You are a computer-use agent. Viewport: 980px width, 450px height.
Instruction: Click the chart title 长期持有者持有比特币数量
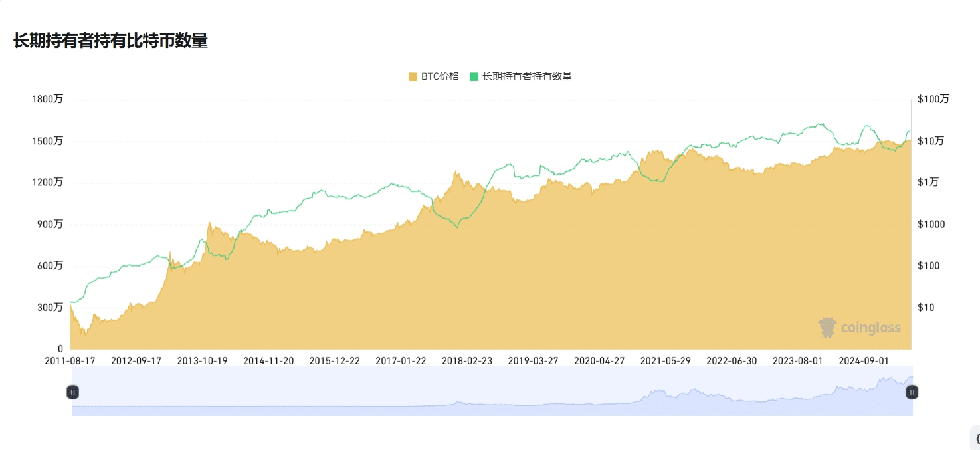(x=110, y=41)
